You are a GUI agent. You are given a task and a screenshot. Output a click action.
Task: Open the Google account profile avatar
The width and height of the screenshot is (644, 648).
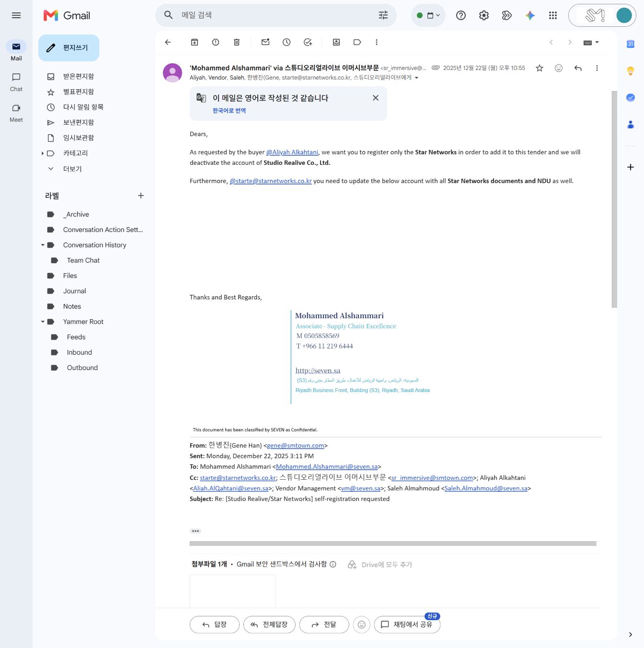tap(624, 15)
